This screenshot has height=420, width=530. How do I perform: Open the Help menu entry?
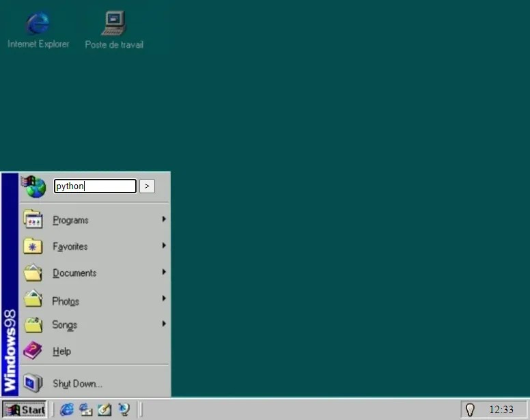(x=95, y=351)
